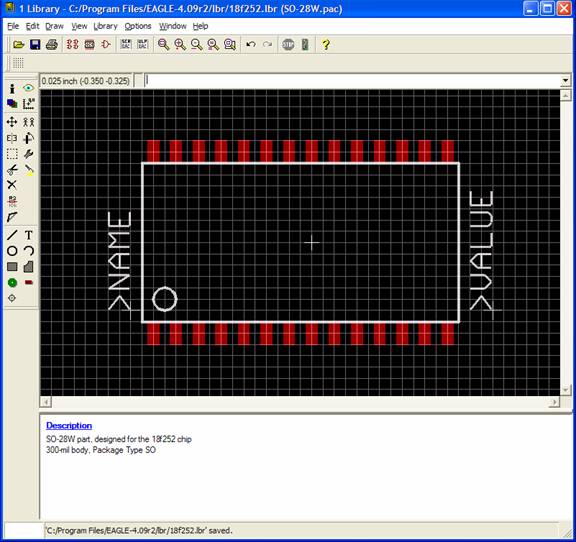Image resolution: width=576 pixels, height=542 pixels.
Task: Click the vertical scrollbar down arrow
Action: pyautogui.click(x=565, y=390)
